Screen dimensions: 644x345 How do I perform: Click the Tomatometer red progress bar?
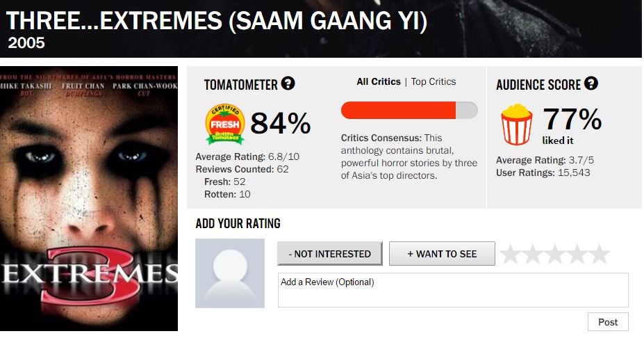point(409,110)
